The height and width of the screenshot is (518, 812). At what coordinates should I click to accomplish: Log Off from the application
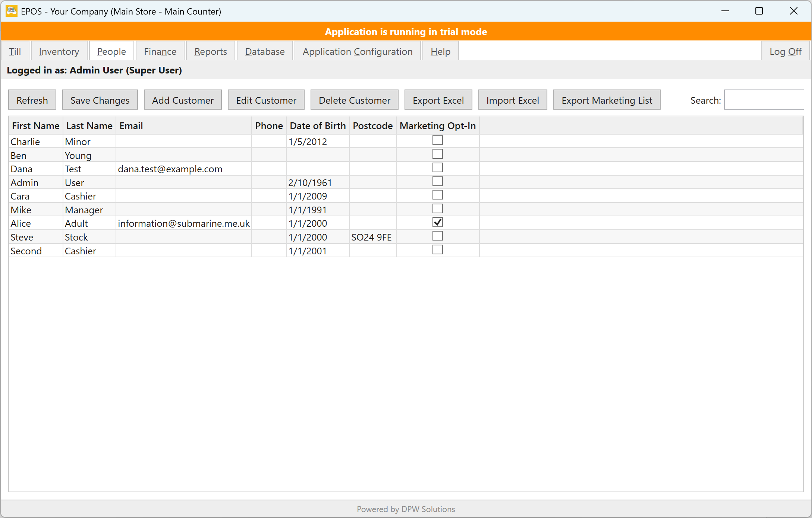point(785,51)
